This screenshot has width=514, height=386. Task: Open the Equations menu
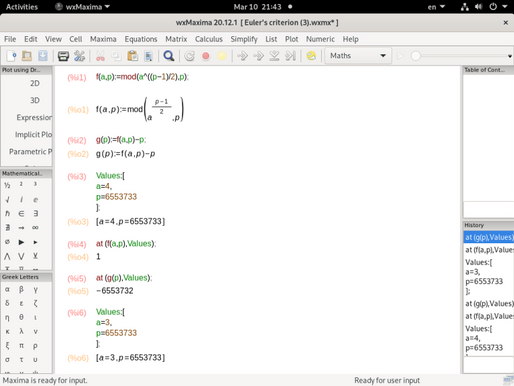(141, 39)
